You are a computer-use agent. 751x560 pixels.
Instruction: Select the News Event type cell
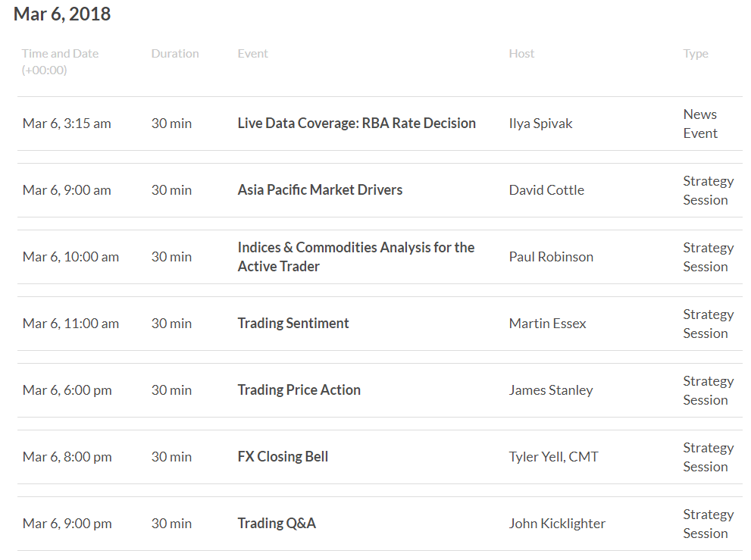[699, 124]
